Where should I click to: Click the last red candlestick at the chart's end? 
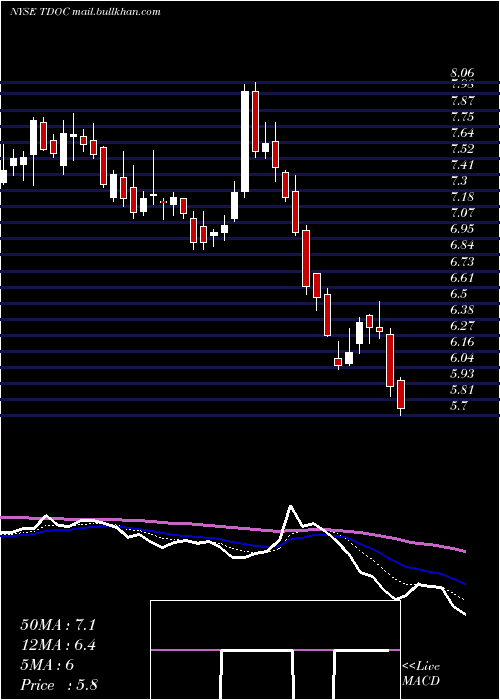point(401,394)
